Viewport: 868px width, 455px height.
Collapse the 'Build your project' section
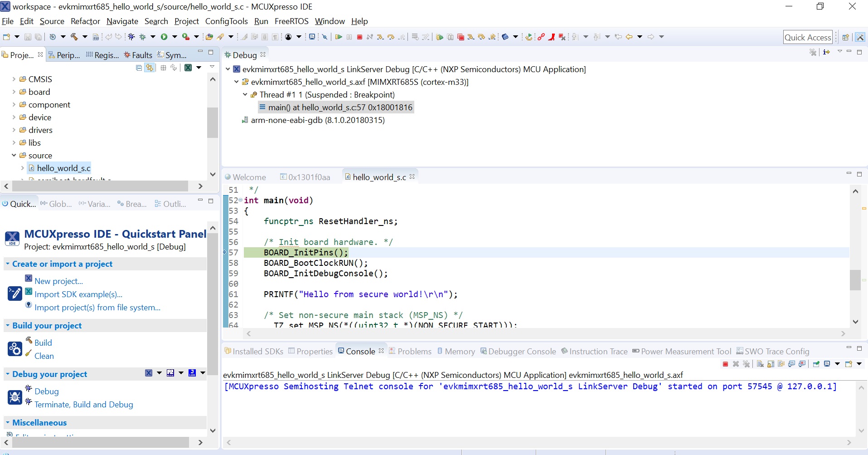coord(8,326)
